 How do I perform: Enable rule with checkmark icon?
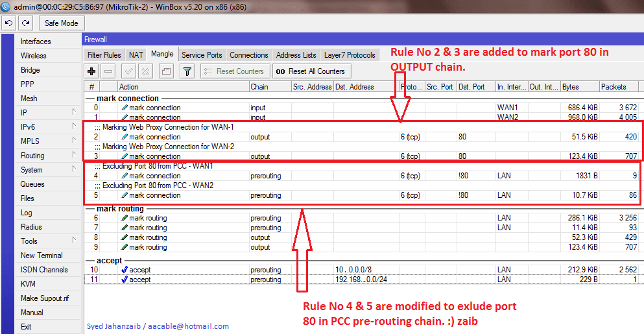point(128,71)
